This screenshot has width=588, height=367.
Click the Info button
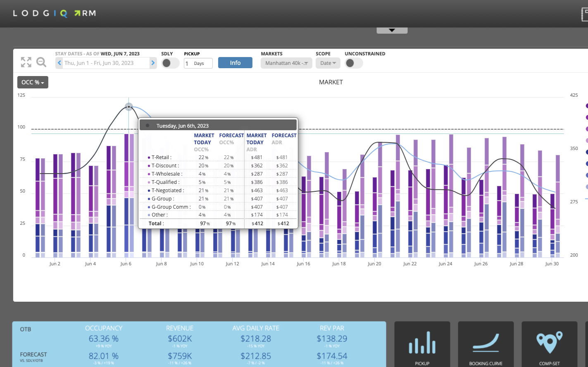pos(235,63)
